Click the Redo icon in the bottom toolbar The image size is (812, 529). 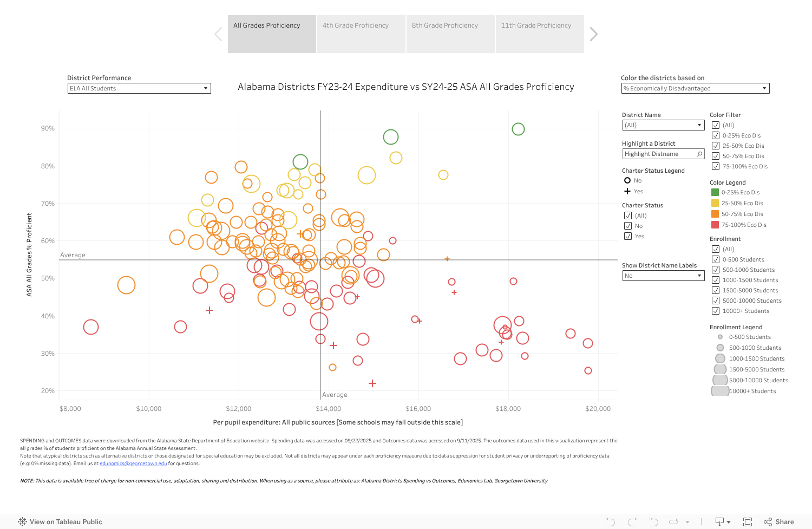click(x=632, y=521)
